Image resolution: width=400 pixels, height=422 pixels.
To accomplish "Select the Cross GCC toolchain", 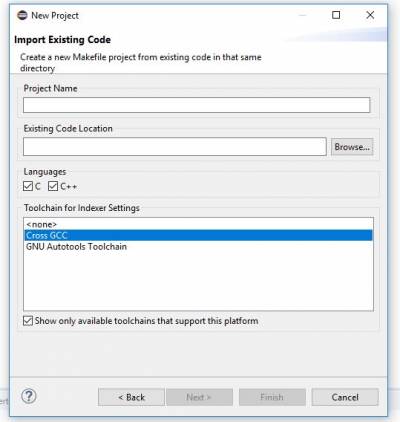I will point(198,235).
